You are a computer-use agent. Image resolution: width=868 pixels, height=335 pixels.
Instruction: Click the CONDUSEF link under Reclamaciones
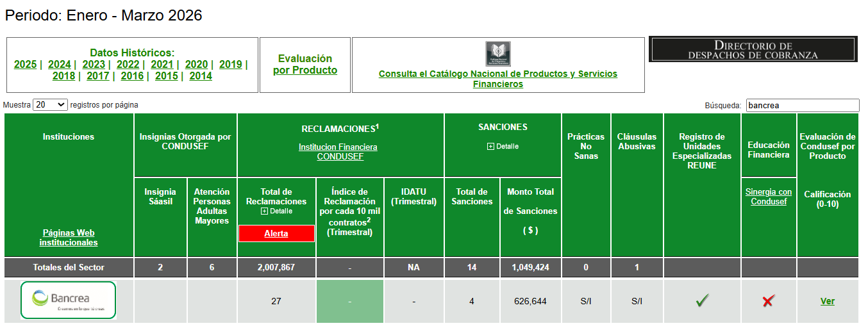point(340,157)
